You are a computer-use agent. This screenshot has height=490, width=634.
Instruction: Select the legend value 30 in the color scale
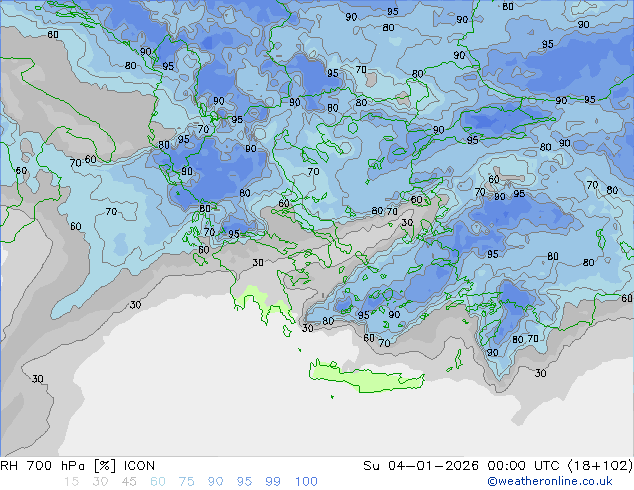pyautogui.click(x=100, y=482)
